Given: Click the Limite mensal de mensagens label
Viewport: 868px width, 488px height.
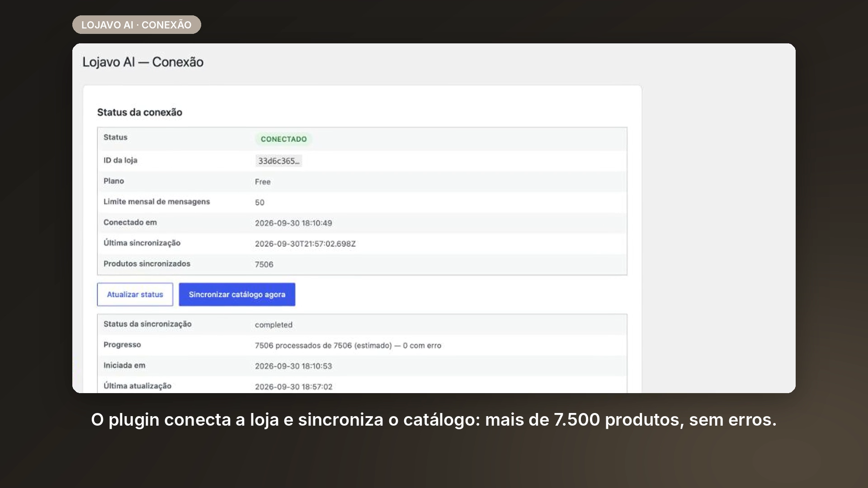Looking at the screenshot, I should point(156,202).
